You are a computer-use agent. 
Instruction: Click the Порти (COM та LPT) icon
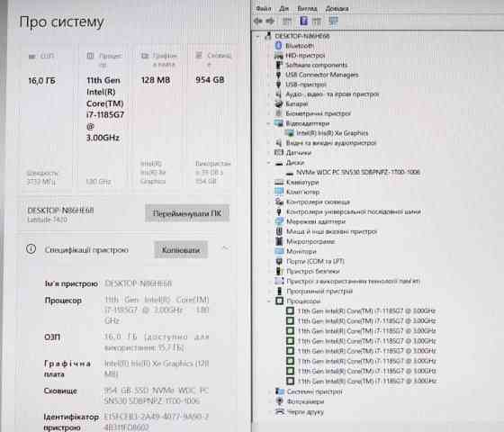pos(279,261)
